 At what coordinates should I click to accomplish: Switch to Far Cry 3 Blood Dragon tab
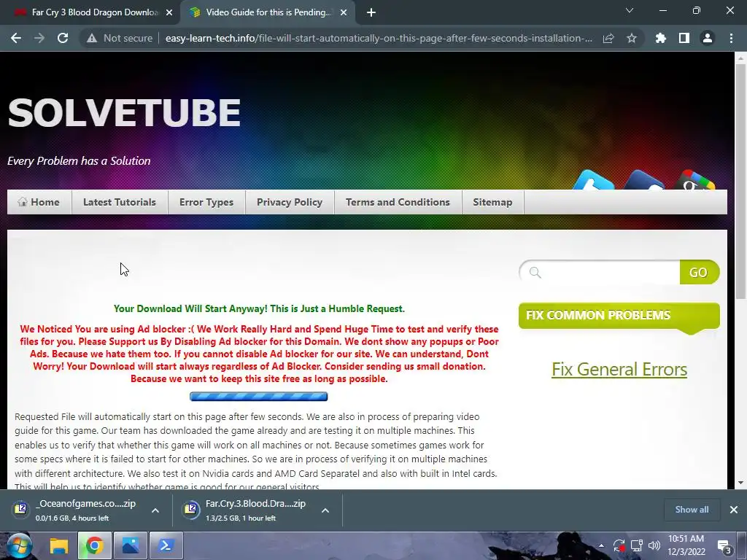pyautogui.click(x=94, y=12)
